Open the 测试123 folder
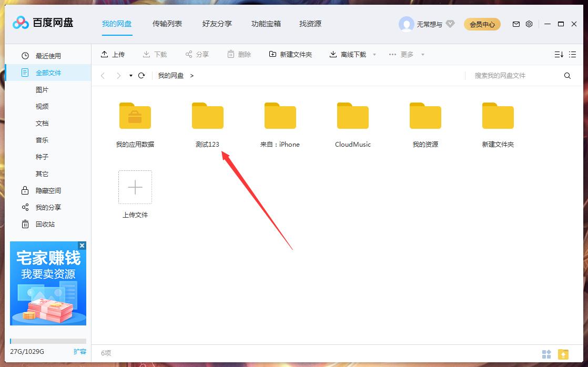 pyautogui.click(x=208, y=116)
